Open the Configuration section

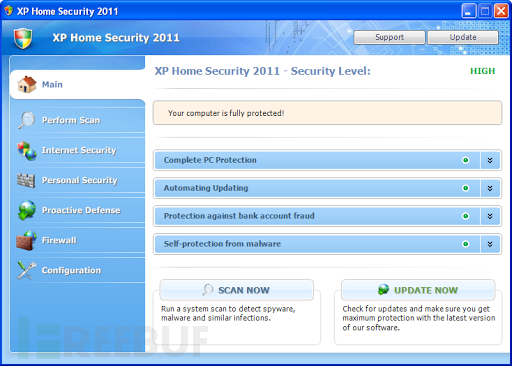pyautogui.click(x=77, y=270)
